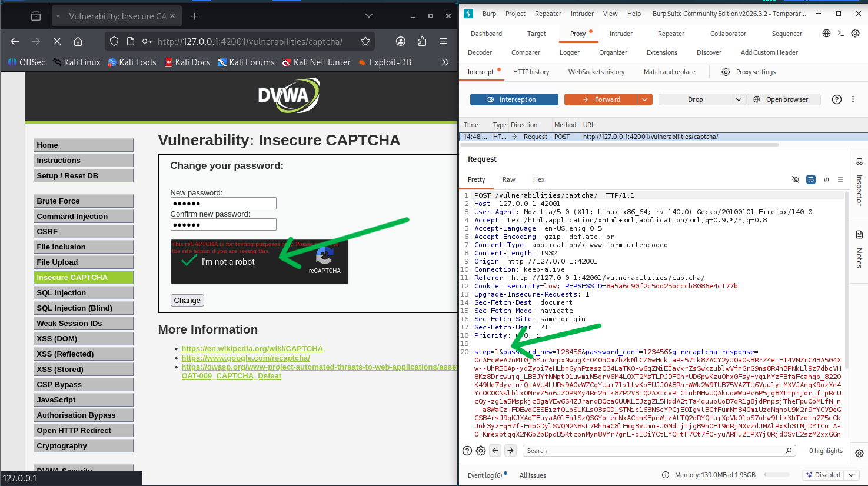The width and height of the screenshot is (868, 486).
Task: Open the Burp Project menu
Action: coord(515,14)
